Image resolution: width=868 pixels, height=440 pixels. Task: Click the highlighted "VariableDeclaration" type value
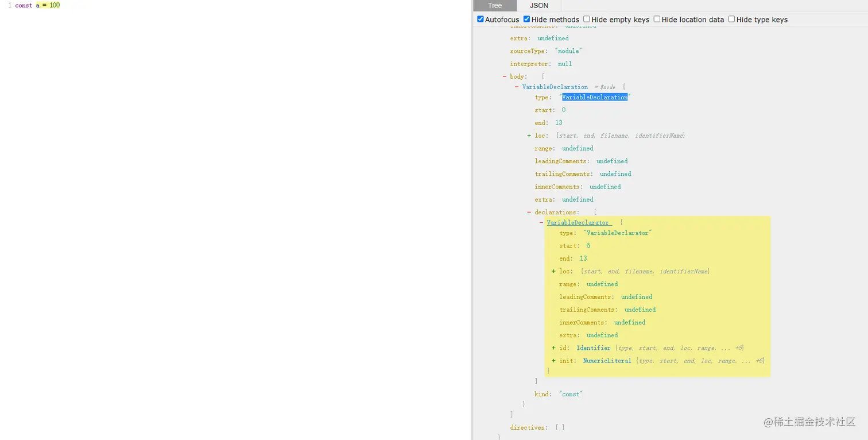(x=595, y=97)
